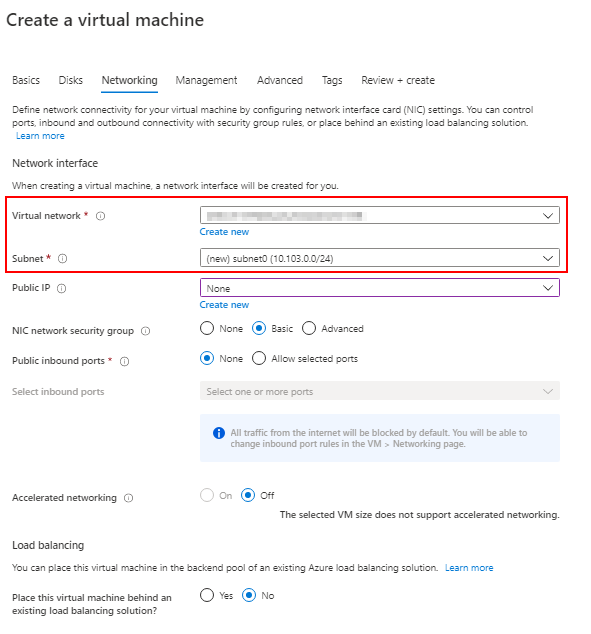The height and width of the screenshot is (634, 591).
Task: Click Create new under Virtual network
Action: tap(224, 232)
